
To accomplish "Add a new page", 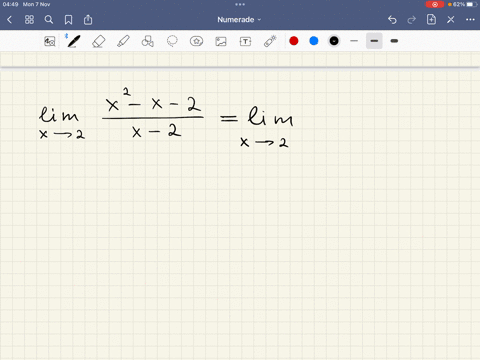I will click(431, 19).
